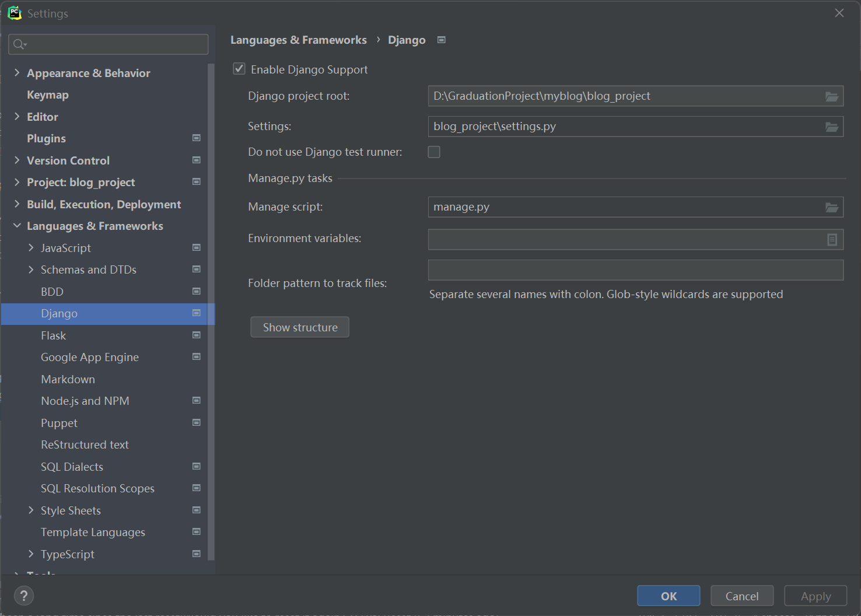The width and height of the screenshot is (861, 616).
Task: Click the project-level icon on TypeScript row
Action: [197, 554]
